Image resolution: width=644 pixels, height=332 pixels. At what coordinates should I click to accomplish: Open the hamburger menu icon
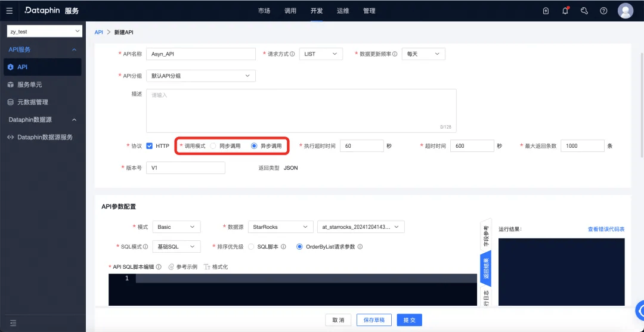tap(10, 11)
